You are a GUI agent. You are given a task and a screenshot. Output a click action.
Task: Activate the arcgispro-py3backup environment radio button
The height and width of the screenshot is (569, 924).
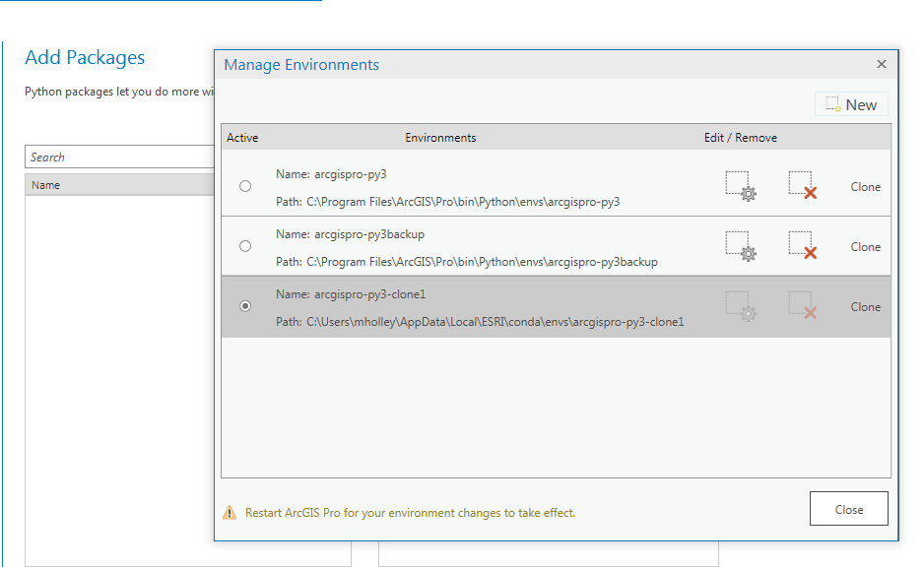(x=245, y=246)
